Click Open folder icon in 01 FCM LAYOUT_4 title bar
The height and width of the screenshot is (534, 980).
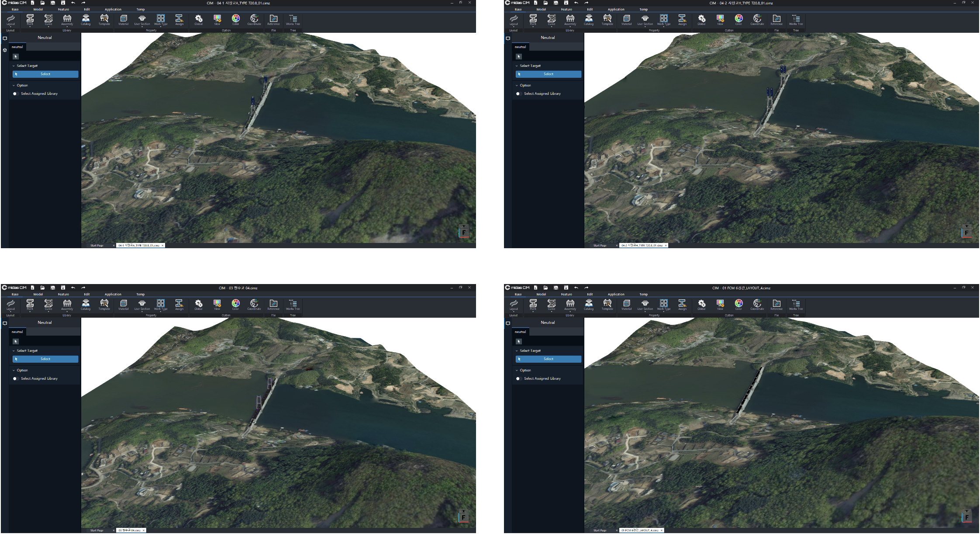tap(545, 288)
